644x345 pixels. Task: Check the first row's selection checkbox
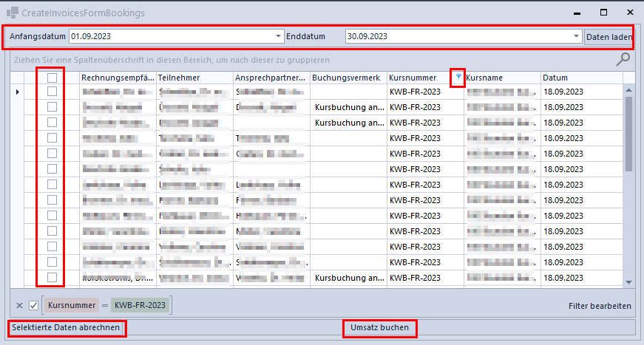click(x=52, y=92)
